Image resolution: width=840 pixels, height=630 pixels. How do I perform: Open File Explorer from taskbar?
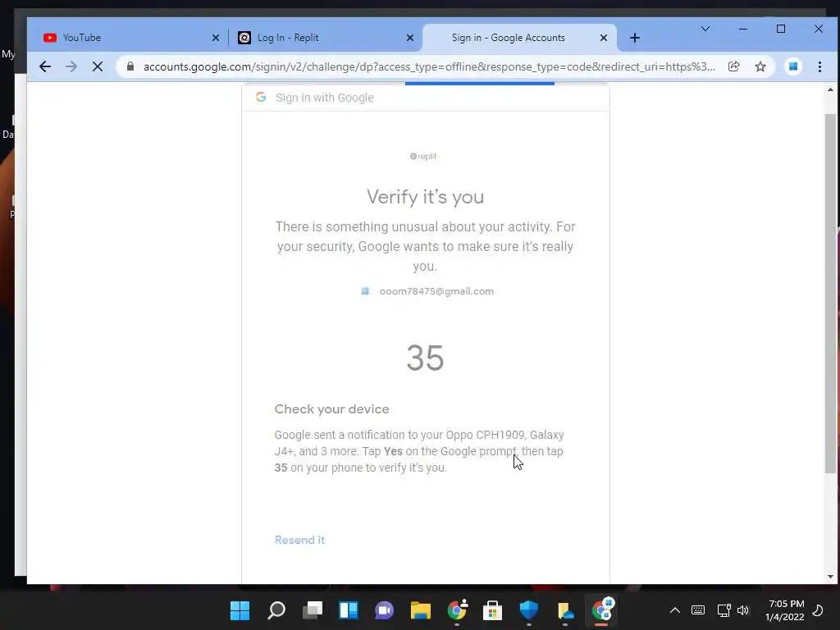point(421,610)
